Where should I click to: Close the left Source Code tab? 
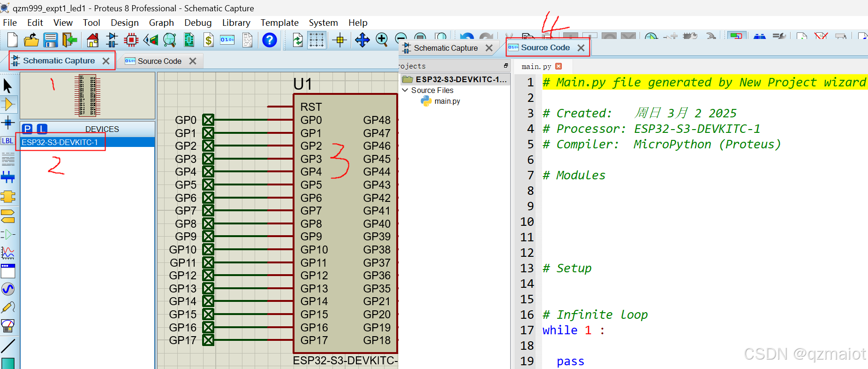[x=192, y=61]
